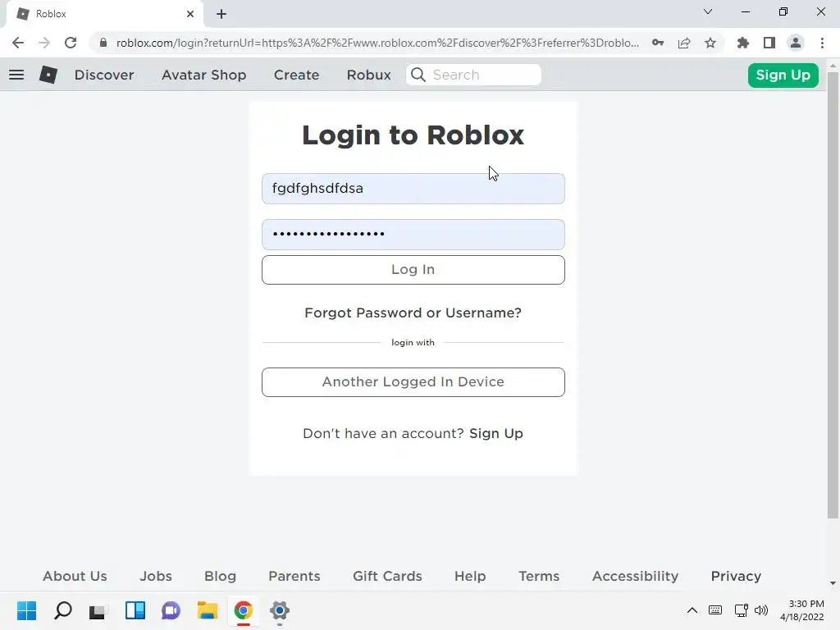Open Chrome's three-dot menu
Image resolution: width=840 pixels, height=630 pixels.
(x=822, y=43)
